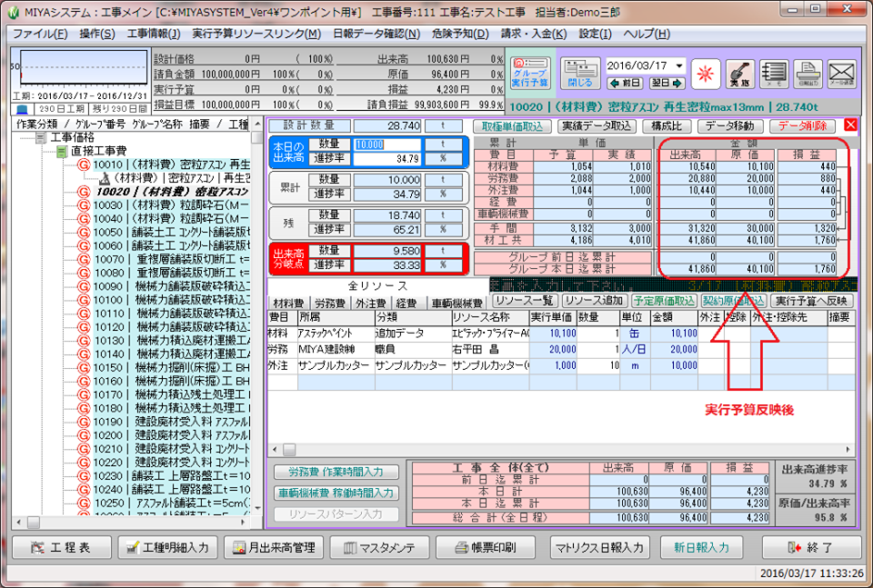Open the 工程表 bottom button
Viewport: 873px width, 588px height.
pyautogui.click(x=62, y=548)
